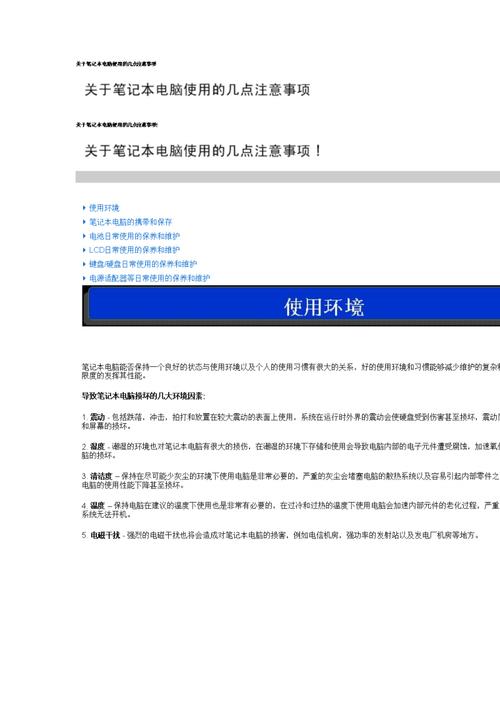Click the first large title 关于笔记本电脑使用的几点注意事项
Screen dimensions: 500x707
(x=197, y=90)
